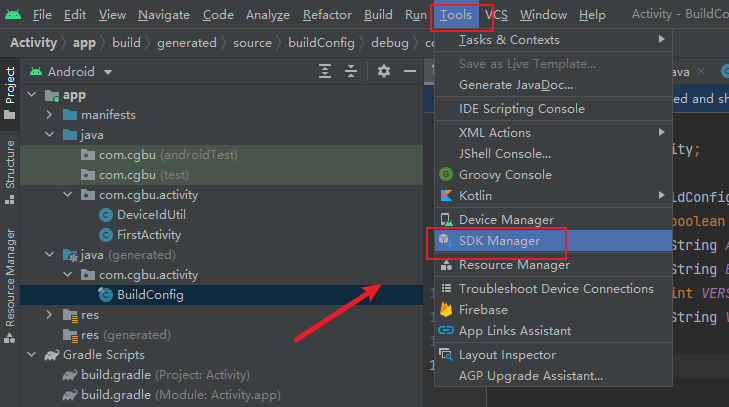Hide the Project tool window
The width and height of the screenshot is (729, 407).
point(410,71)
